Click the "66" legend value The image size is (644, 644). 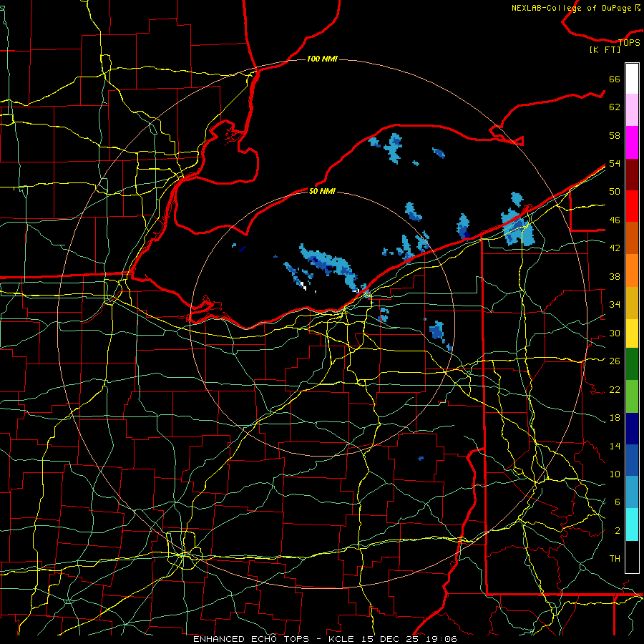point(615,79)
